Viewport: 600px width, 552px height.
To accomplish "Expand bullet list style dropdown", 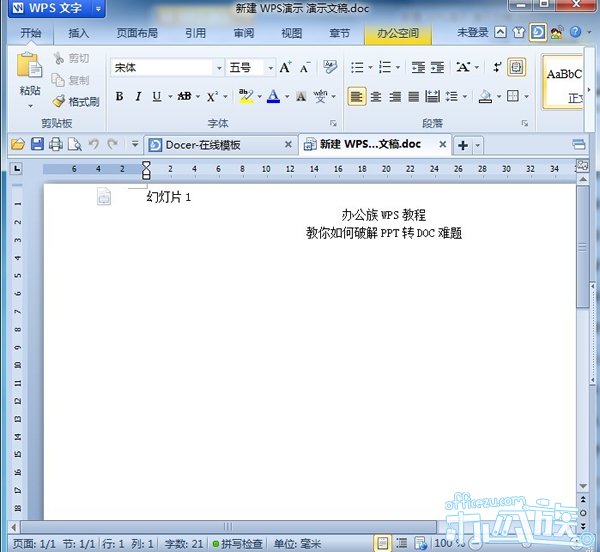I will click(x=370, y=68).
